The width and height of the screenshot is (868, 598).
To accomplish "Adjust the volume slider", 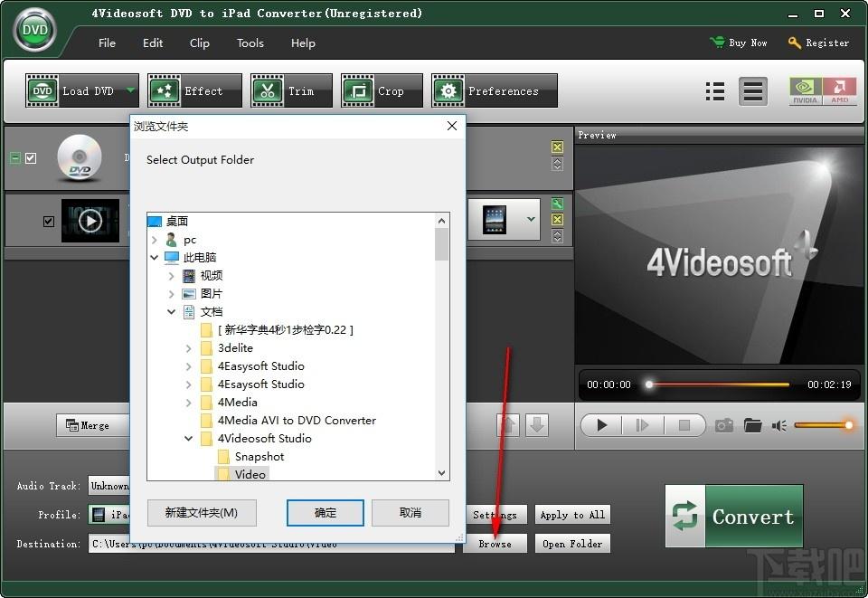I will [x=823, y=425].
